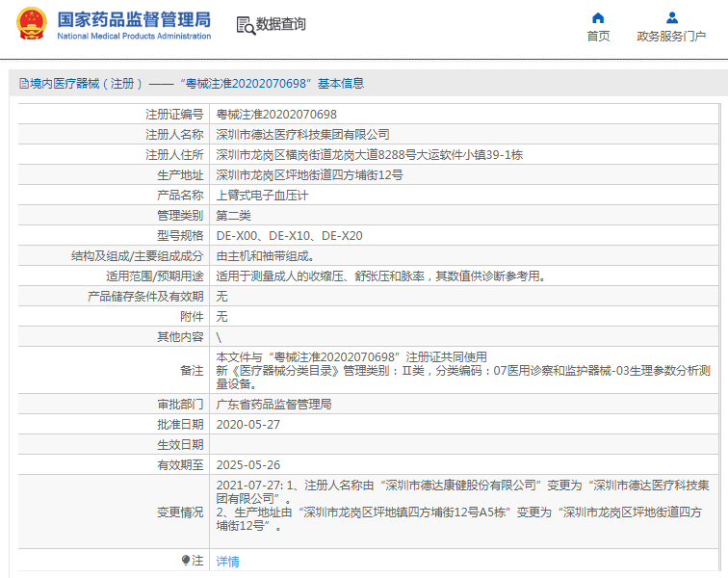Viewport: 728px width, 578px height.
Task: Click the 国家药品监督管理局 title
Action: pos(134,19)
